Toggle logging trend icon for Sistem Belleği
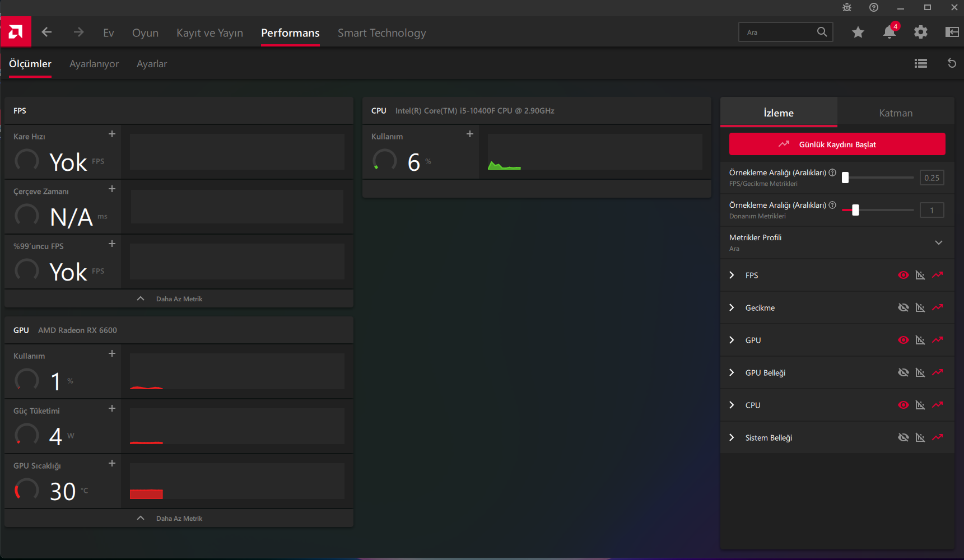Screen dimensions: 964x560 coord(938,437)
